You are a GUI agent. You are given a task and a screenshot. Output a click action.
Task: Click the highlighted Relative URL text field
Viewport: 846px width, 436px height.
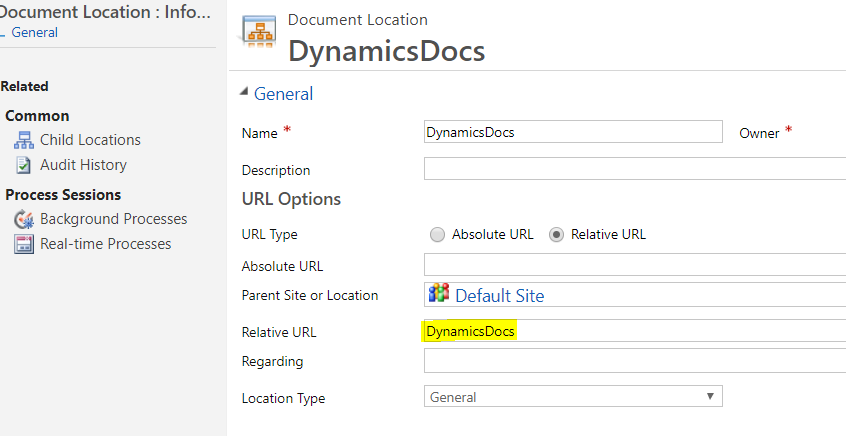coord(634,331)
